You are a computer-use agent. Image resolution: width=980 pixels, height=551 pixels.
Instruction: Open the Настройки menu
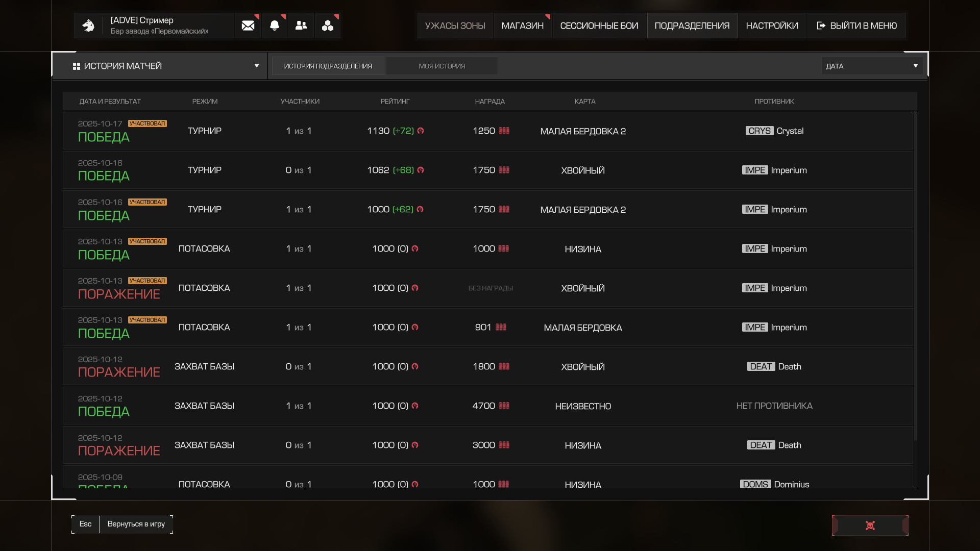tap(772, 26)
